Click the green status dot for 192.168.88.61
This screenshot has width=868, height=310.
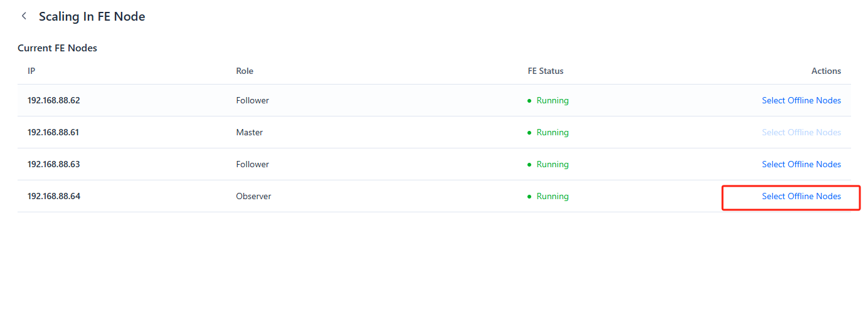(529, 133)
